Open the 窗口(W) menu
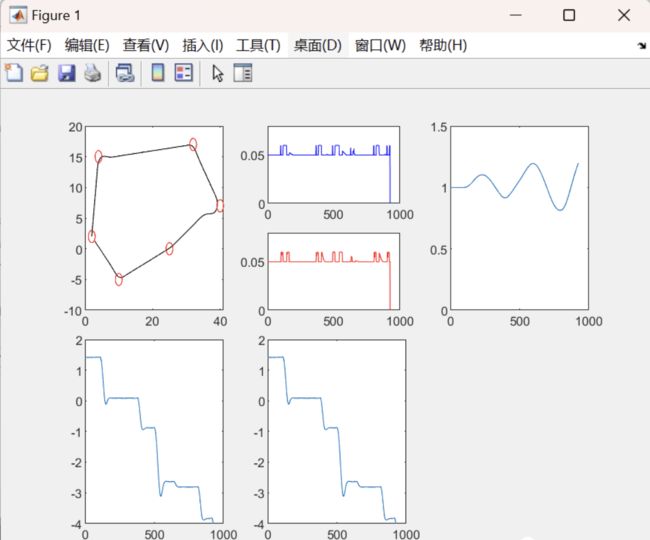 point(380,45)
